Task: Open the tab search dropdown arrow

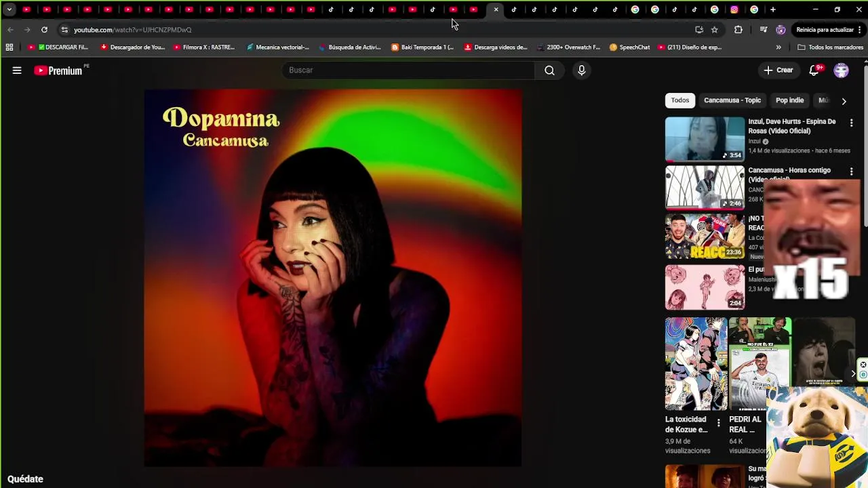Action: click(9, 9)
